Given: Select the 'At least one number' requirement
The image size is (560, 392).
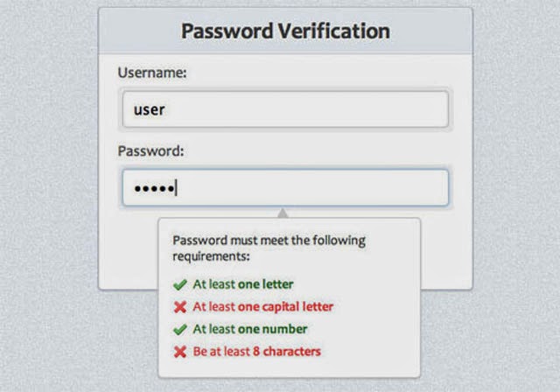Looking at the screenshot, I should [250, 329].
